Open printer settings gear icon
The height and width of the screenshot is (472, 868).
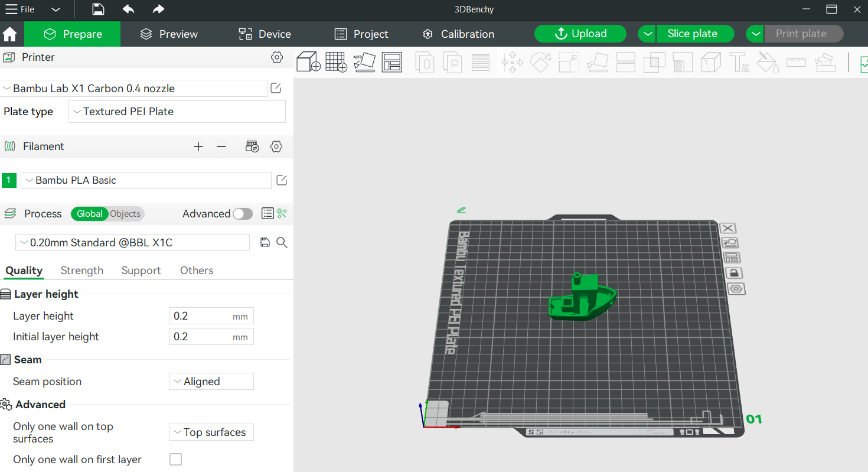276,57
